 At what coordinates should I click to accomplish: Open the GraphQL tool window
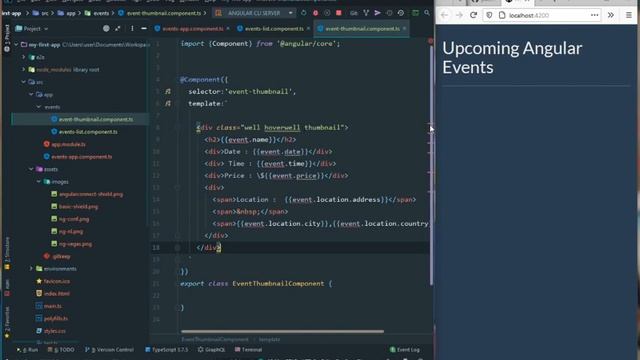[211, 350]
